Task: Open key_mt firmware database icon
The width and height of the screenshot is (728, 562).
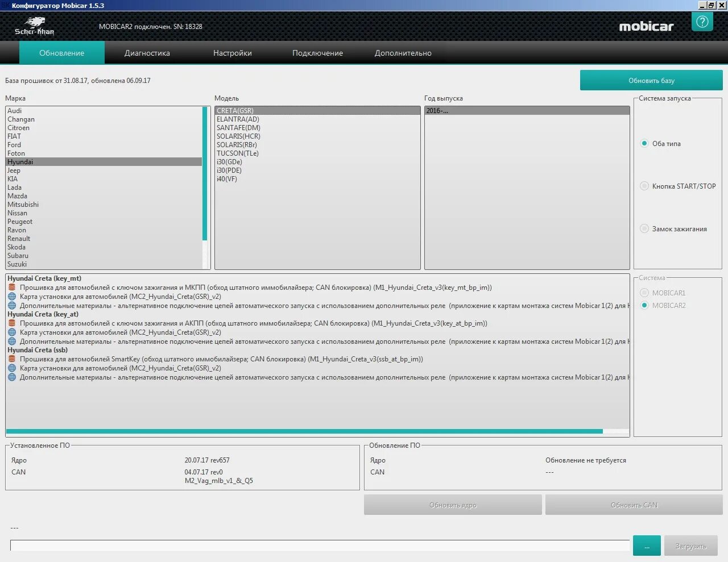Action: tap(12, 288)
